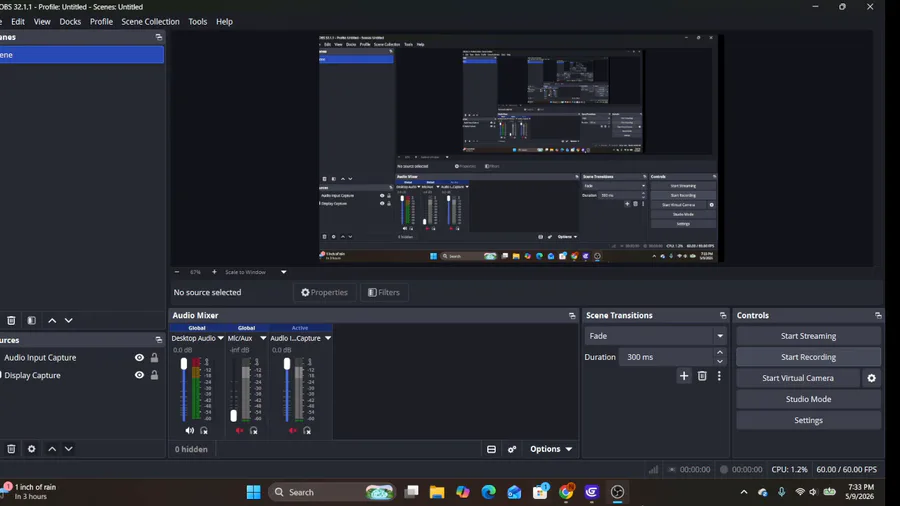This screenshot has height=506, width=900.
Task: Open the Scene Collection menu
Action: click(x=150, y=22)
